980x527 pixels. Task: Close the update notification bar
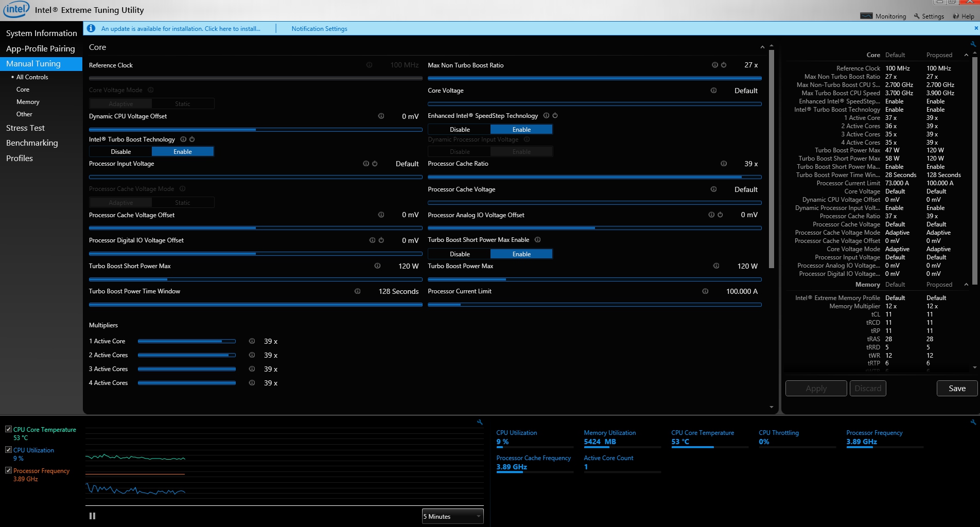coord(976,28)
